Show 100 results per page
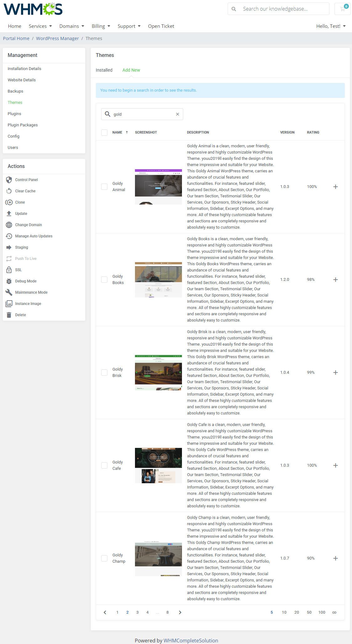Image resolution: width=352 pixels, height=644 pixels. [x=322, y=612]
